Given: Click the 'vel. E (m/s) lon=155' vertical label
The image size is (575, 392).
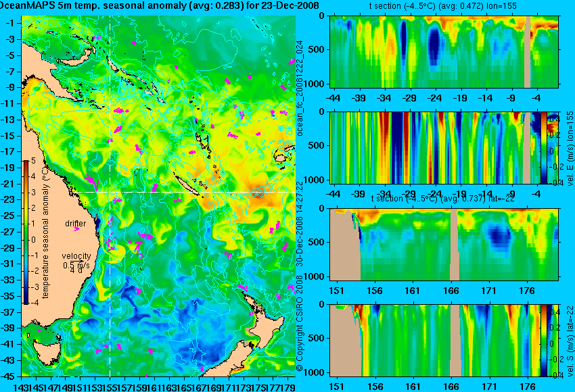Looking at the screenshot, I should [x=570, y=149].
